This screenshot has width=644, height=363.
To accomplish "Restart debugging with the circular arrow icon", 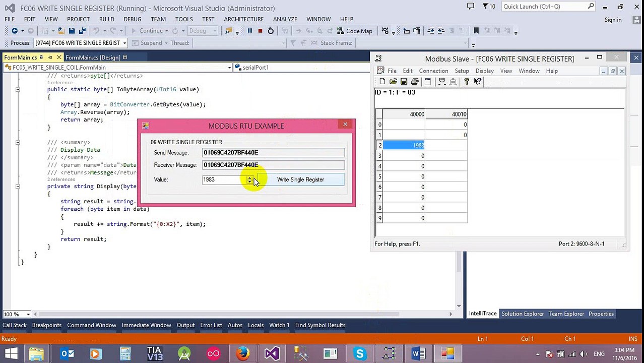I will pyautogui.click(x=271, y=31).
